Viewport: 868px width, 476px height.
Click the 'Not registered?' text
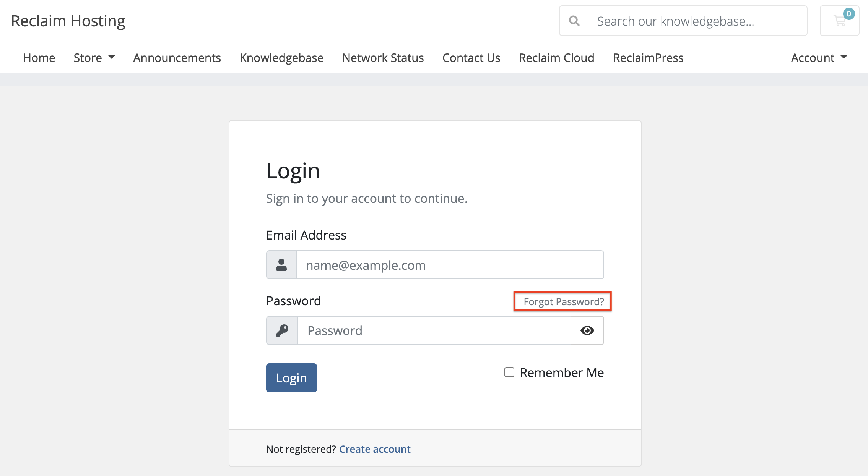coord(301,449)
